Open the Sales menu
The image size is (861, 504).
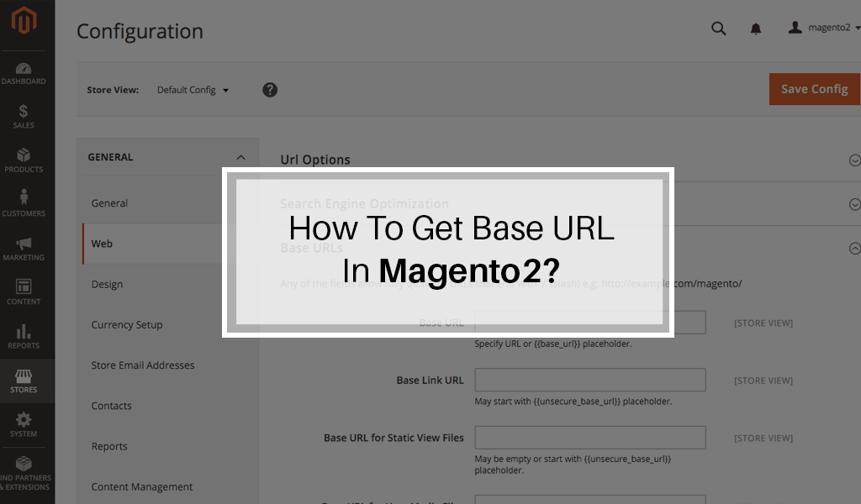(x=24, y=117)
